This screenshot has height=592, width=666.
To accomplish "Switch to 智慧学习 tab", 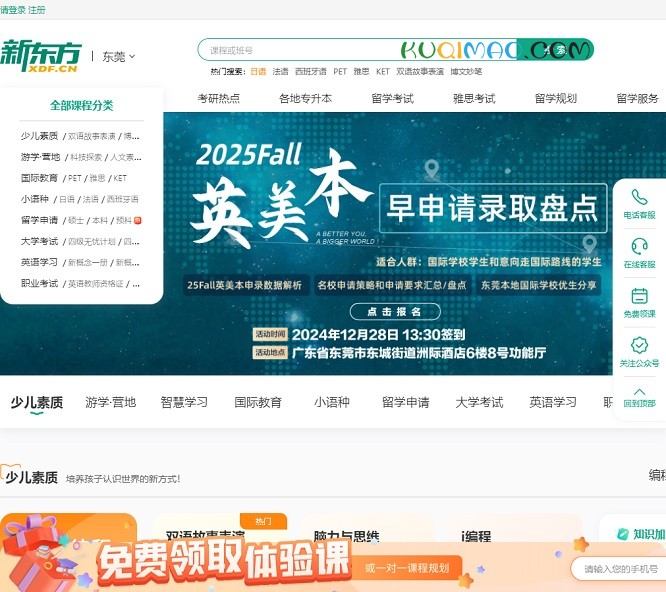I will click(x=184, y=402).
